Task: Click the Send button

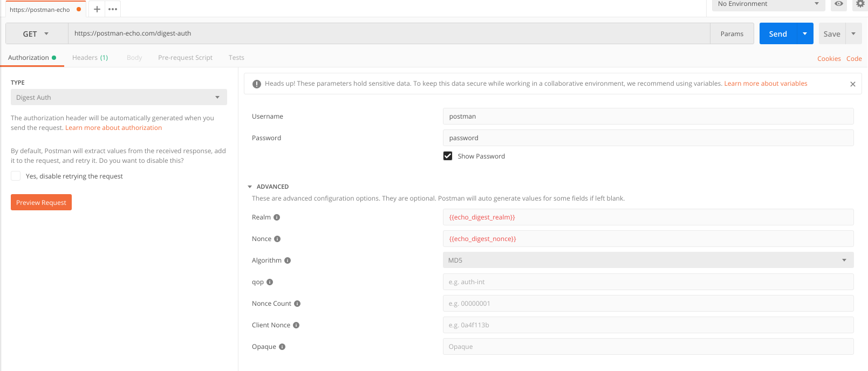Action: [x=778, y=33]
